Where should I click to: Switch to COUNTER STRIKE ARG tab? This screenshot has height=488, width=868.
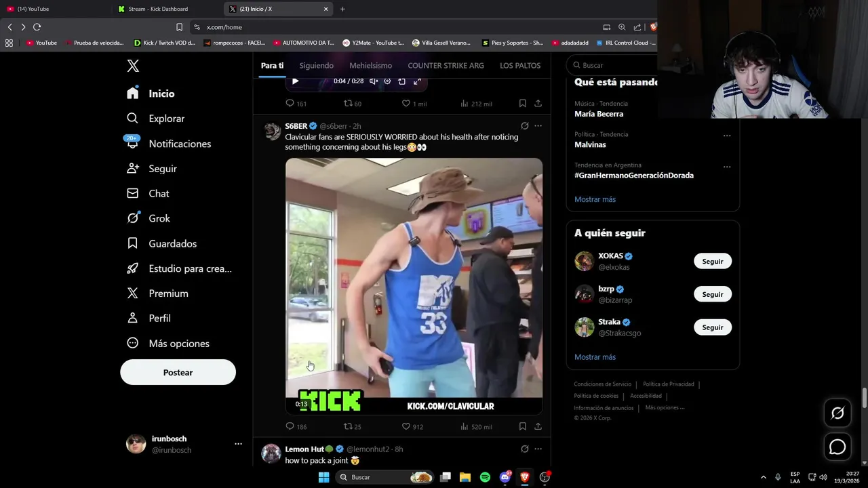click(x=446, y=66)
